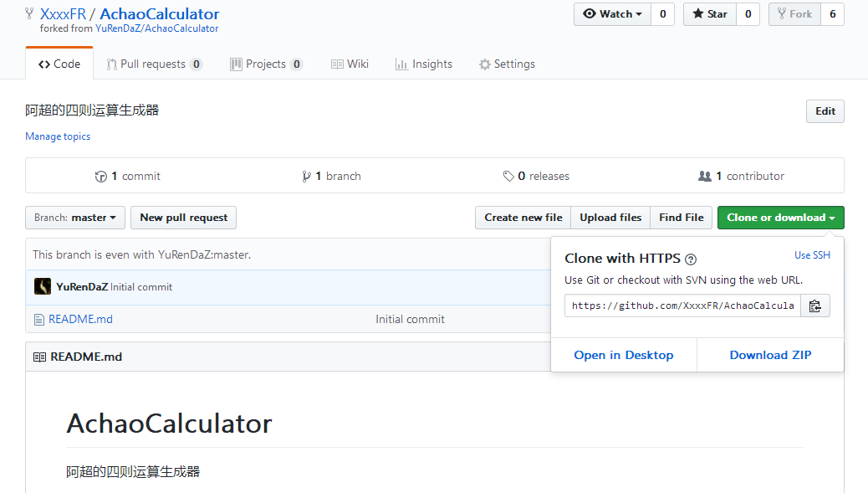Expand the Branch: master dropdown
Image resolution: width=868 pixels, height=493 pixels.
75,218
